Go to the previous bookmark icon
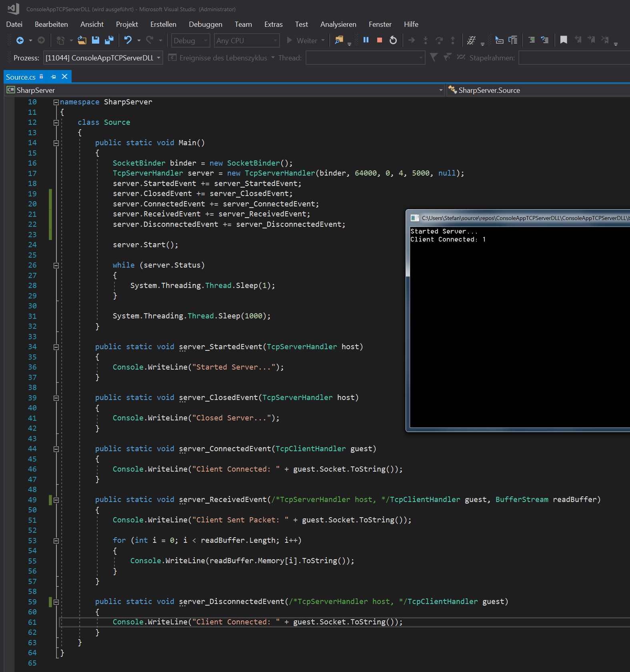This screenshot has height=672, width=630. (578, 40)
